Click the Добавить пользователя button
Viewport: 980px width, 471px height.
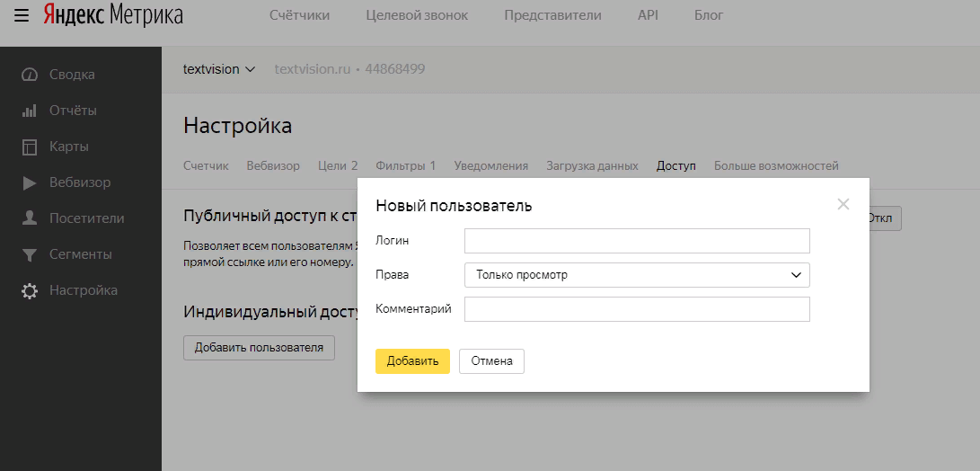(x=259, y=348)
